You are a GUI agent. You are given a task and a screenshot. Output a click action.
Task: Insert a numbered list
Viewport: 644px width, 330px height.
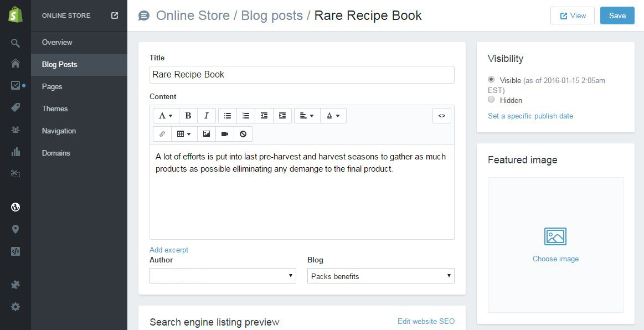pos(246,116)
